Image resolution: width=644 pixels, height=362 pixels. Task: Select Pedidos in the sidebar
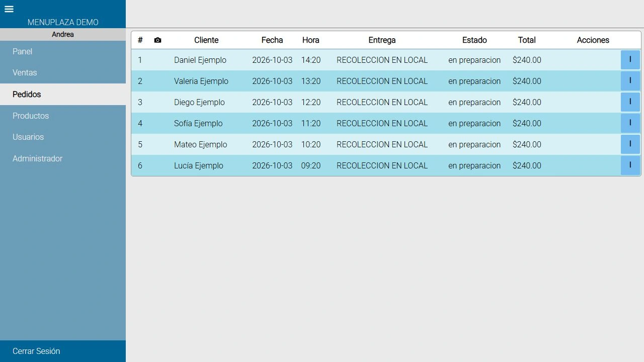click(63, 94)
